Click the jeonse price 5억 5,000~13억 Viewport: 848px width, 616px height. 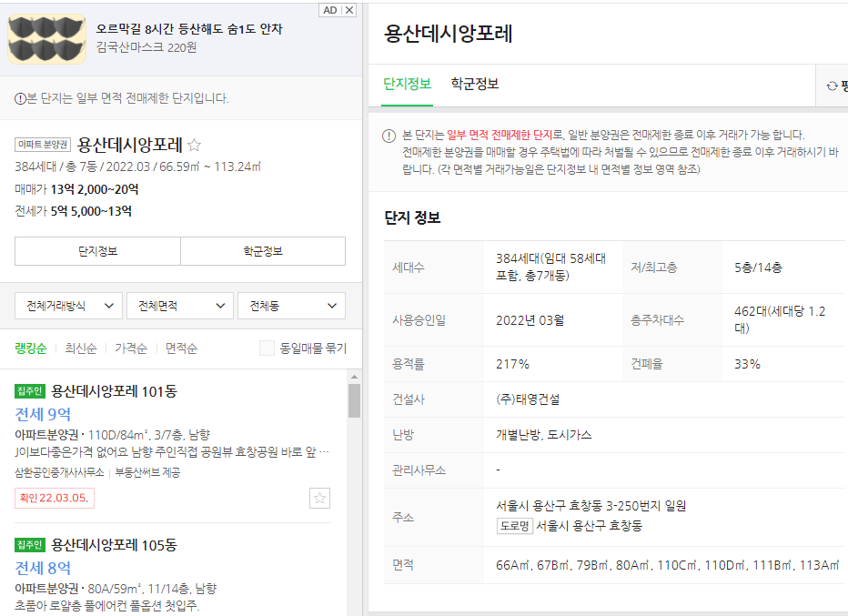coord(91,211)
